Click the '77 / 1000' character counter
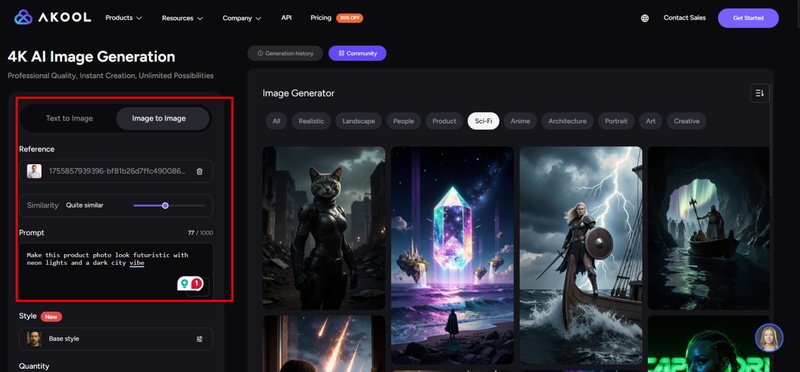This screenshot has width=800, height=372. coord(201,233)
